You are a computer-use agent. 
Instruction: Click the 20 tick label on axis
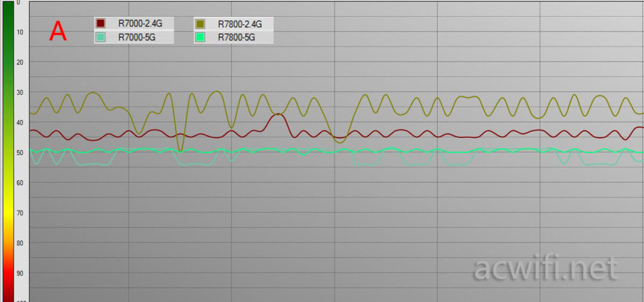21,62
